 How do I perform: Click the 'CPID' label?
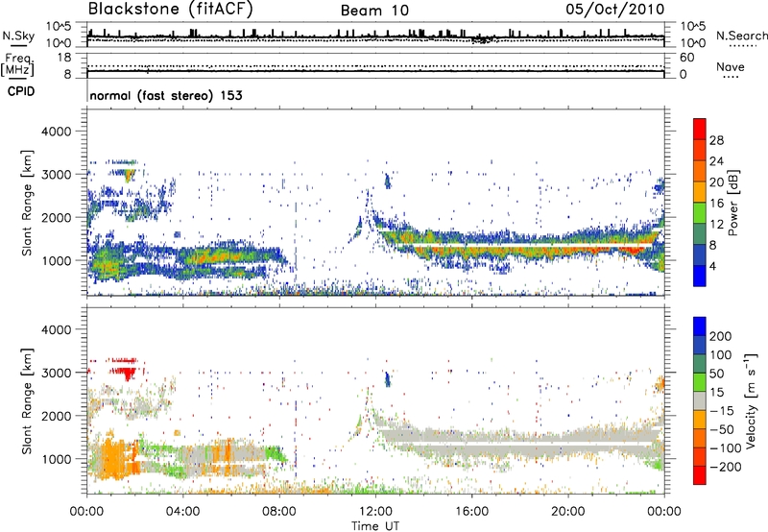(21, 91)
